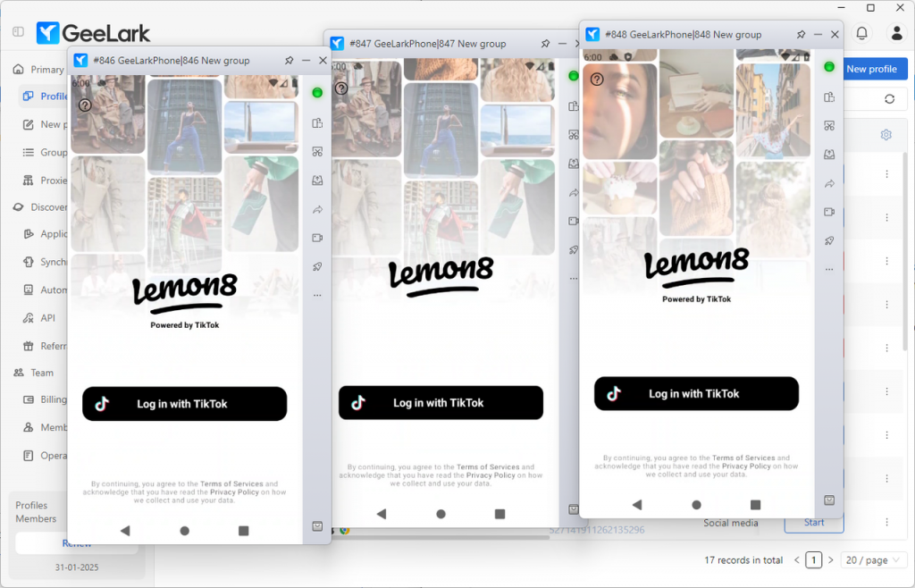Open Privacy Policy link in #847 phone
The width and height of the screenshot is (915, 588).
pos(491,475)
